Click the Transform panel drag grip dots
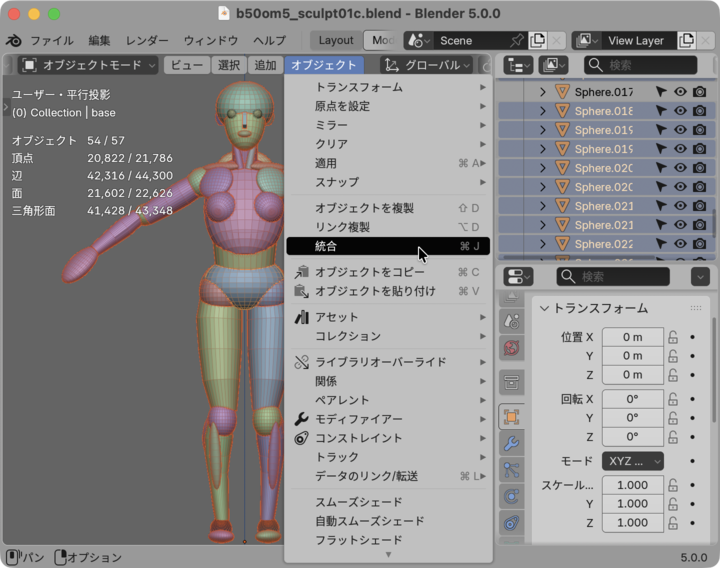The height and width of the screenshot is (568, 720). click(696, 308)
